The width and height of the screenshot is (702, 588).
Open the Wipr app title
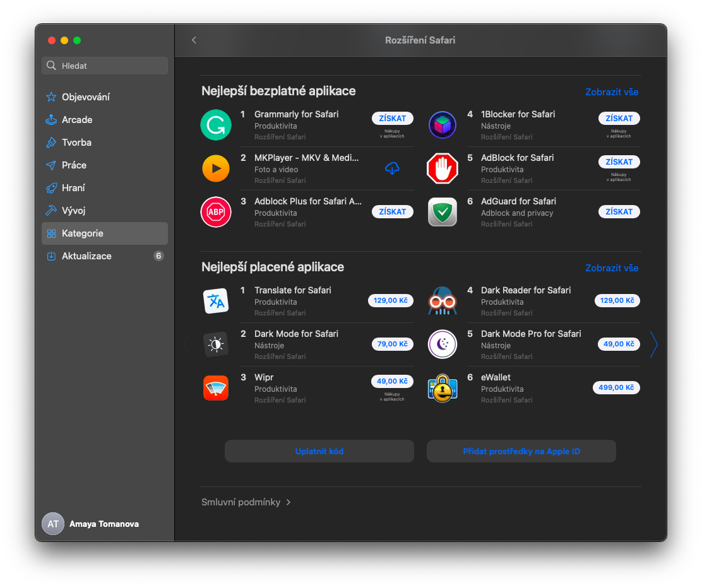coord(264,377)
